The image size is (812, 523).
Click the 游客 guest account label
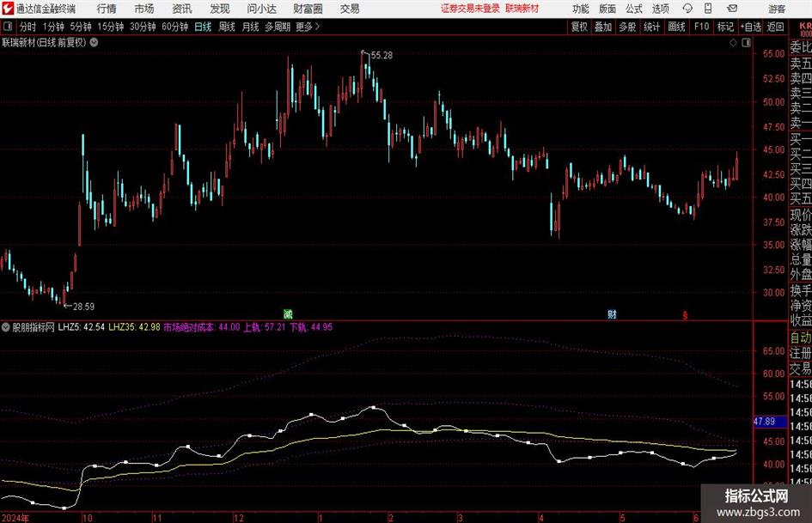[x=776, y=9]
